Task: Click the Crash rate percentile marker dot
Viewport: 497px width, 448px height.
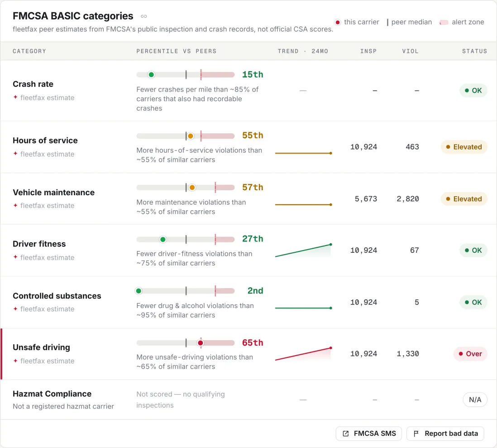Action: (x=152, y=75)
